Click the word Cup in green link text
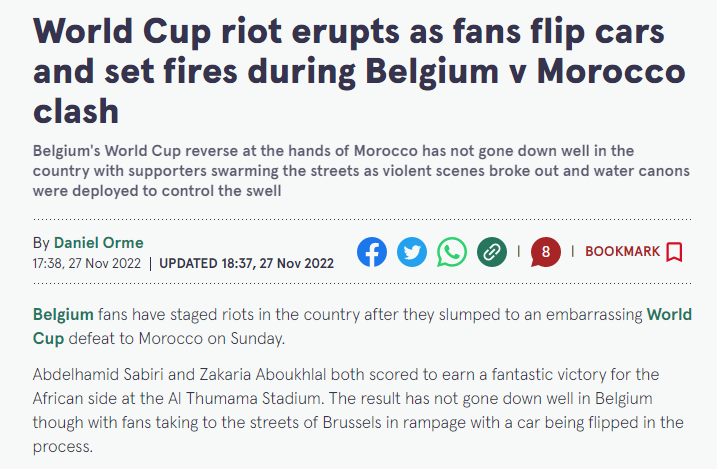Viewport: 717px width, 469px height. (x=48, y=339)
